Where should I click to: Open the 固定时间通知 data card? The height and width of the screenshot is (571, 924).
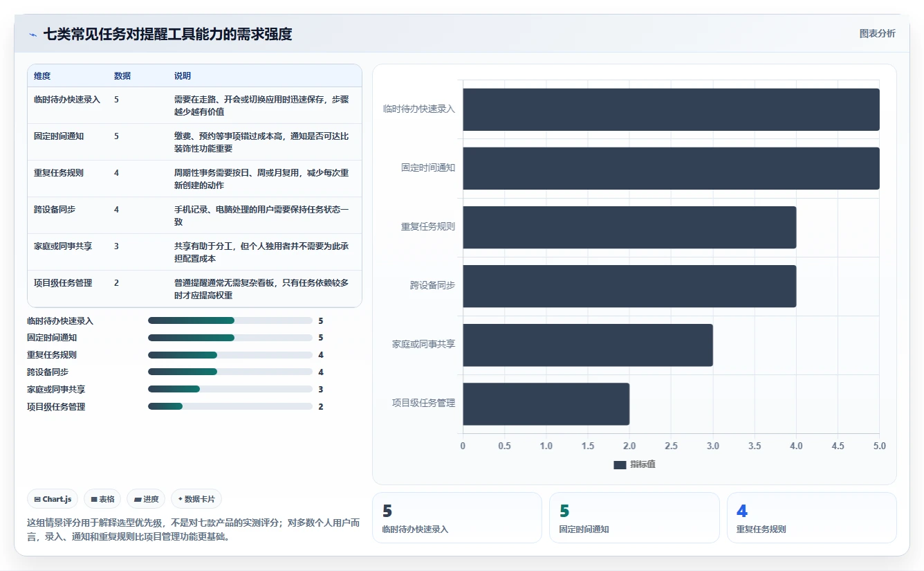[x=634, y=518]
